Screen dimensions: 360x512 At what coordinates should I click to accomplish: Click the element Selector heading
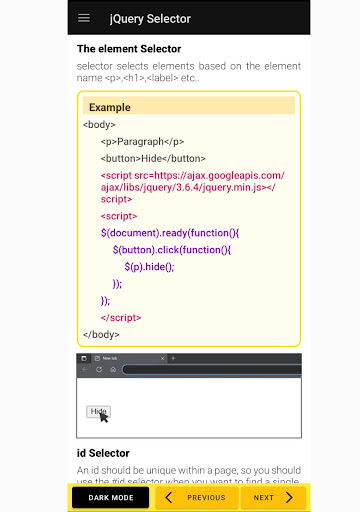[129, 49]
